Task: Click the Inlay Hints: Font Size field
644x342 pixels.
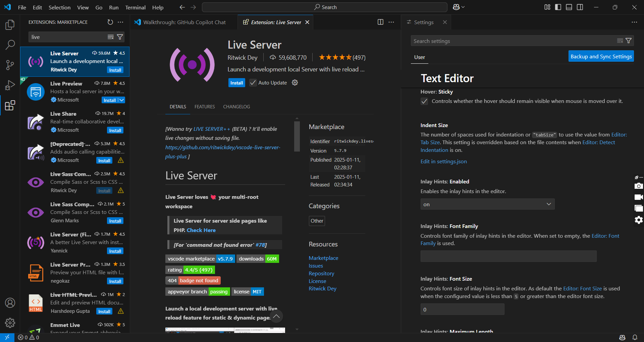Action: click(x=462, y=309)
